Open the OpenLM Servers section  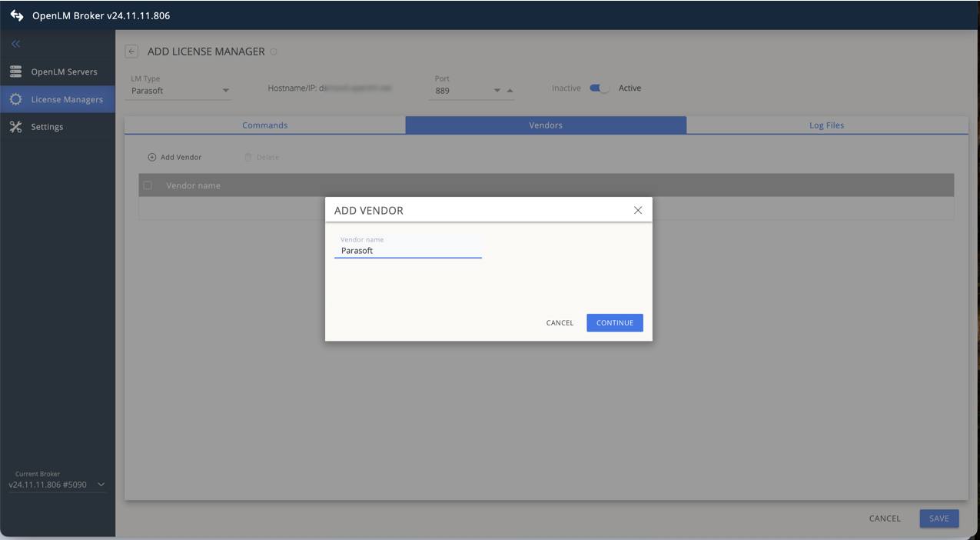pyautogui.click(x=15, y=71)
